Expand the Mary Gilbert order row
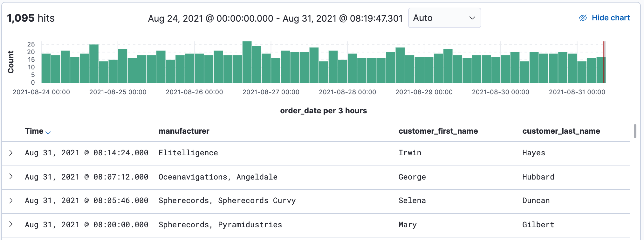Screen dimensions: 644x240 tap(11, 224)
